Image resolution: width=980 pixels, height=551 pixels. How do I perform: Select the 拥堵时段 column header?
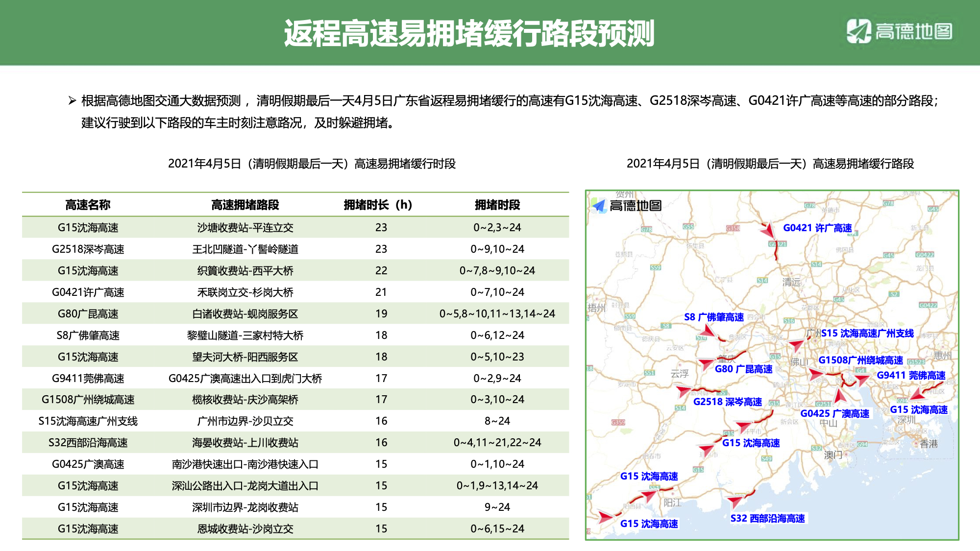tap(497, 205)
